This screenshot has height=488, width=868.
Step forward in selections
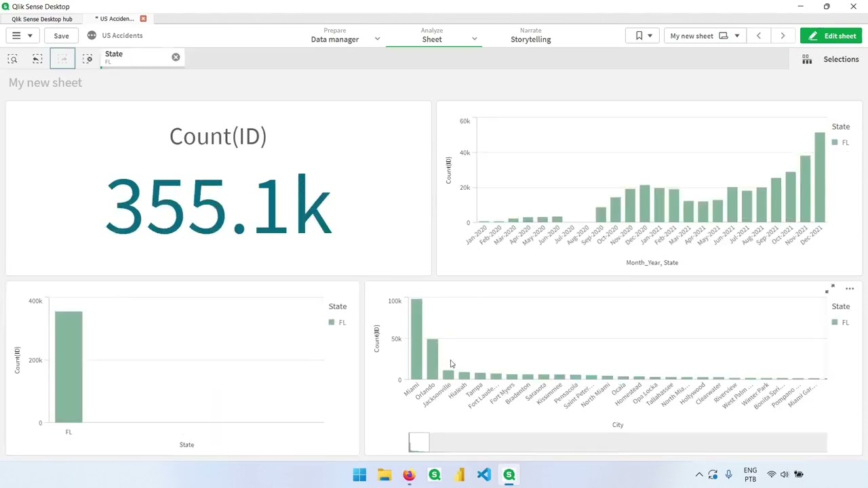pyautogui.click(x=62, y=59)
